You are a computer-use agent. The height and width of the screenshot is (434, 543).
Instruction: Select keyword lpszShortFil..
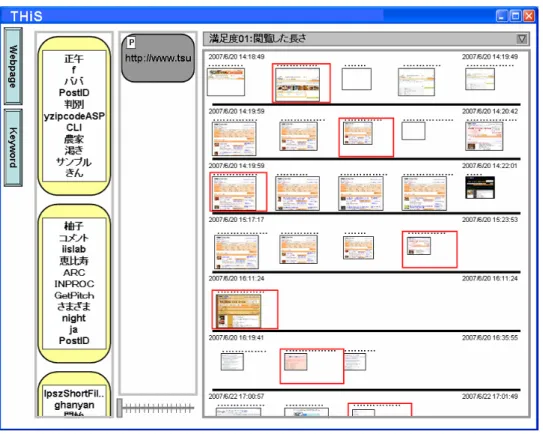point(74,393)
